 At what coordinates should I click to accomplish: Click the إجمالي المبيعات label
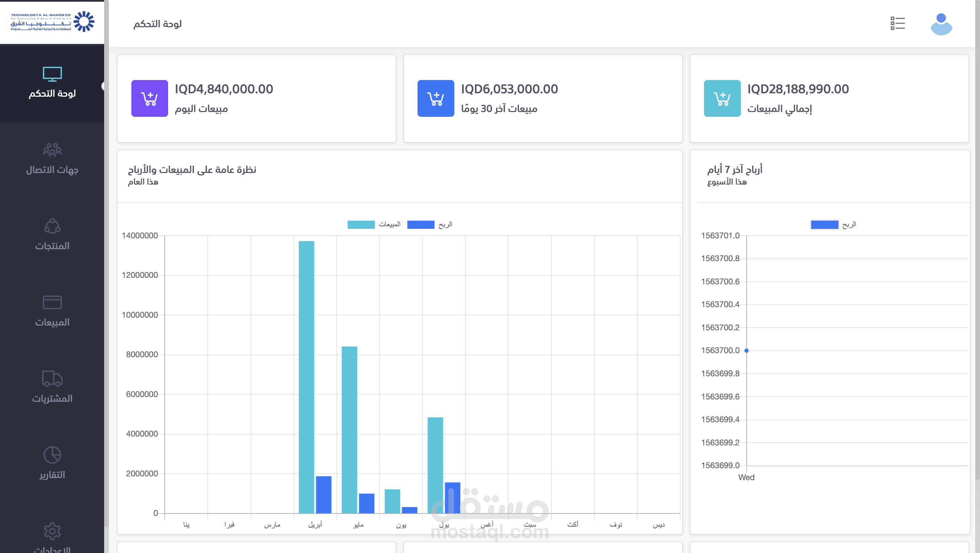pos(780,109)
